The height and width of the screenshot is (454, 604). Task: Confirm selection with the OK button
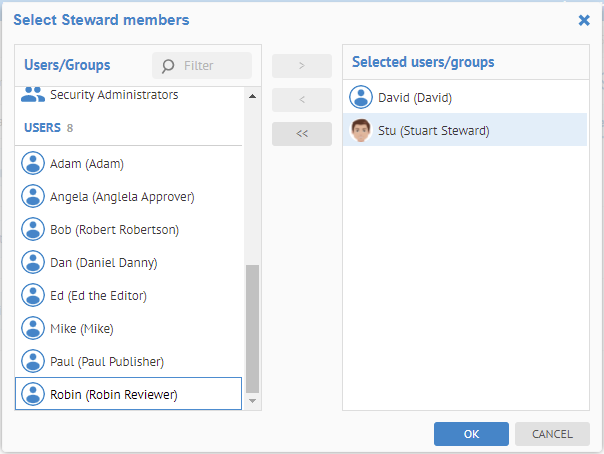(x=471, y=434)
